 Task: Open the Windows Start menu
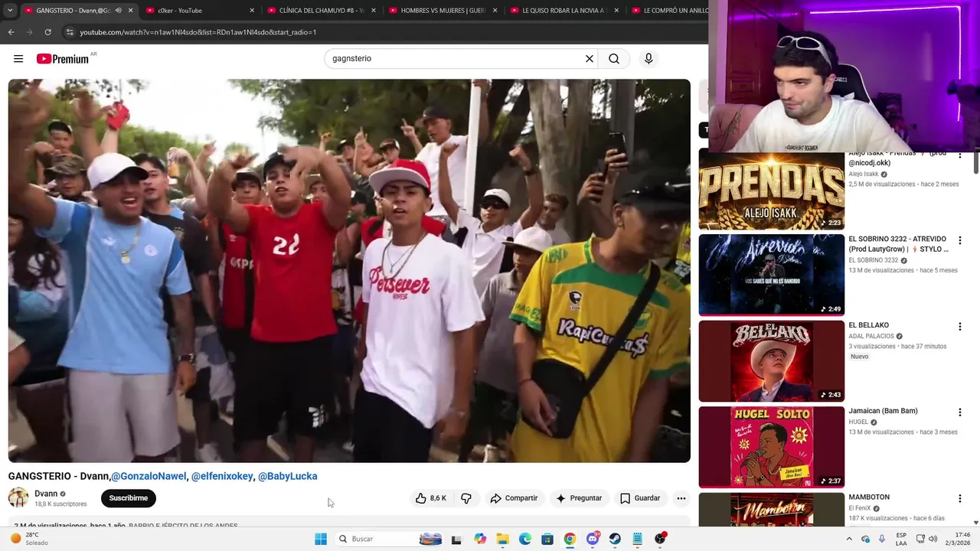[321, 539]
